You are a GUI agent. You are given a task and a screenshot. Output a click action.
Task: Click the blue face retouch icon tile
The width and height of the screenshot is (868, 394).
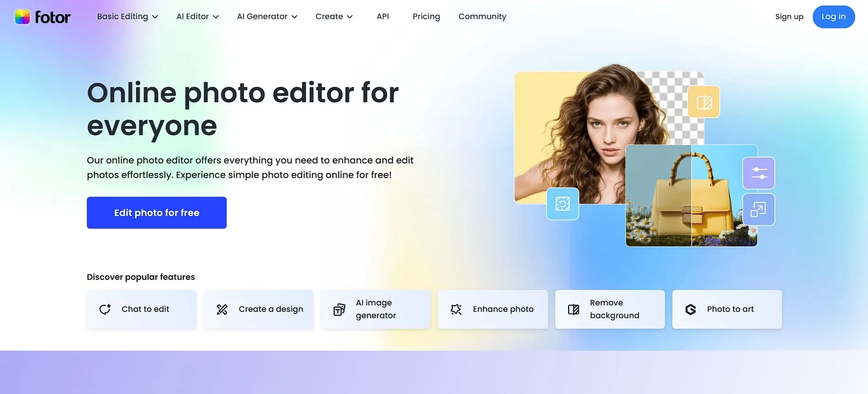click(x=562, y=204)
